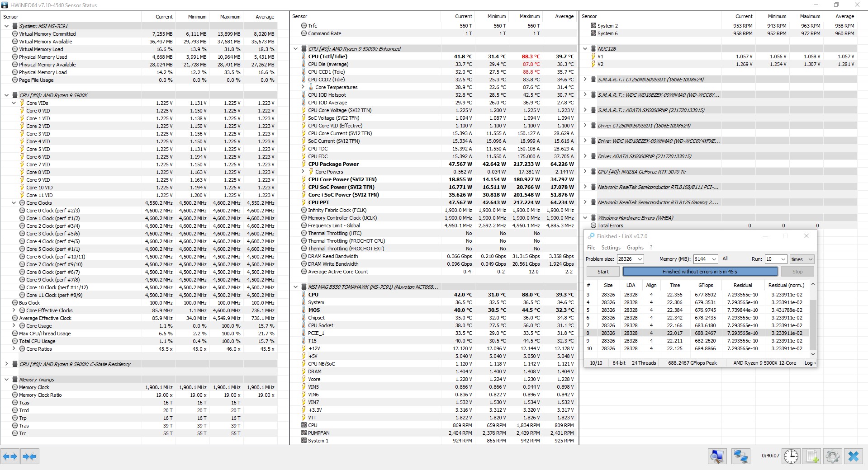The width and height of the screenshot is (868, 470).
Task: Click the Sensor column header in left panel
Action: 71,17
